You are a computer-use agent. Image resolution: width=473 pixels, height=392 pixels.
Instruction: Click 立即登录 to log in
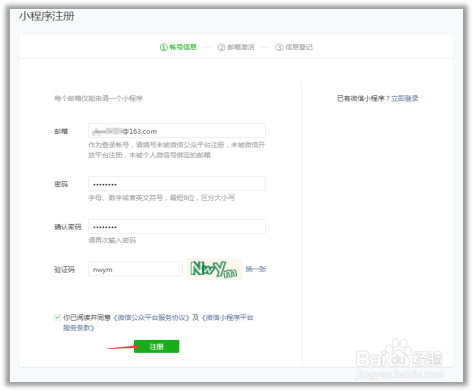click(x=405, y=98)
